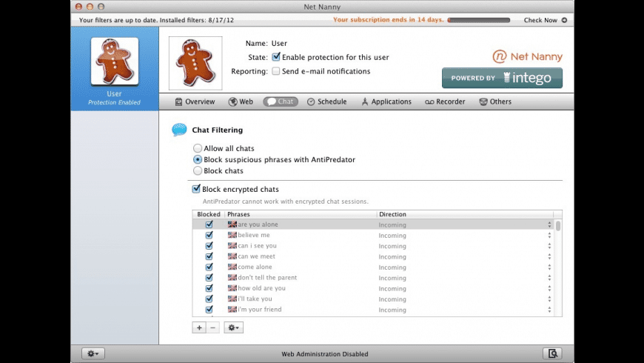Open direction dropdown for 'don't tell the parent'

click(549, 278)
